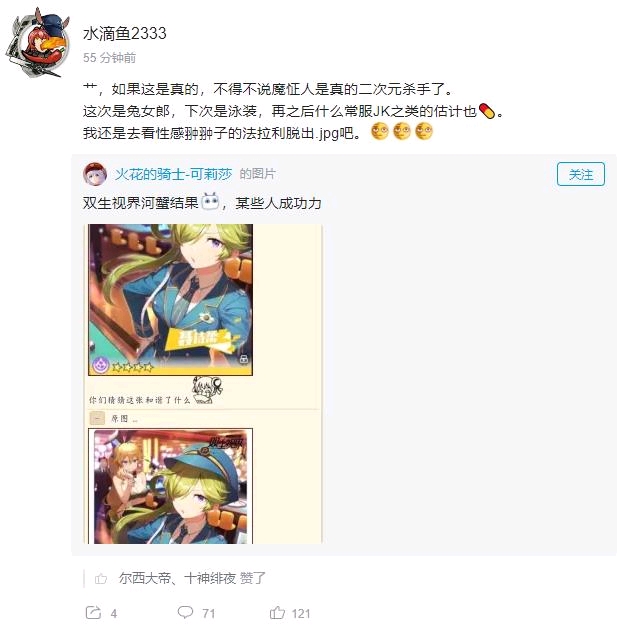Click the 71 comments count

click(x=209, y=613)
